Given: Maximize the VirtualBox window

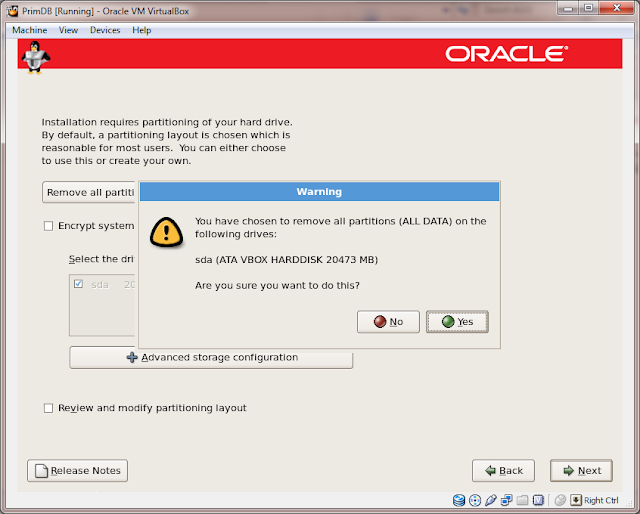Looking at the screenshot, I should 588,8.
